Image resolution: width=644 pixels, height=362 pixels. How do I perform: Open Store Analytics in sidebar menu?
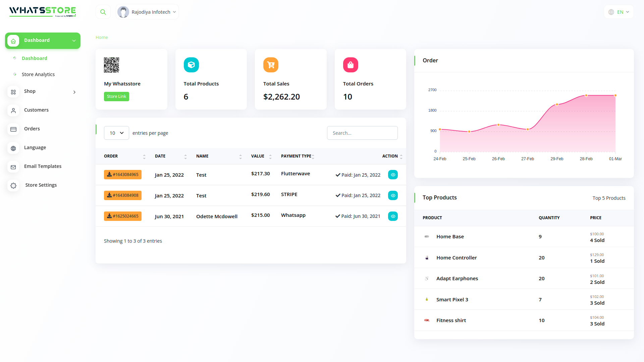(x=38, y=74)
